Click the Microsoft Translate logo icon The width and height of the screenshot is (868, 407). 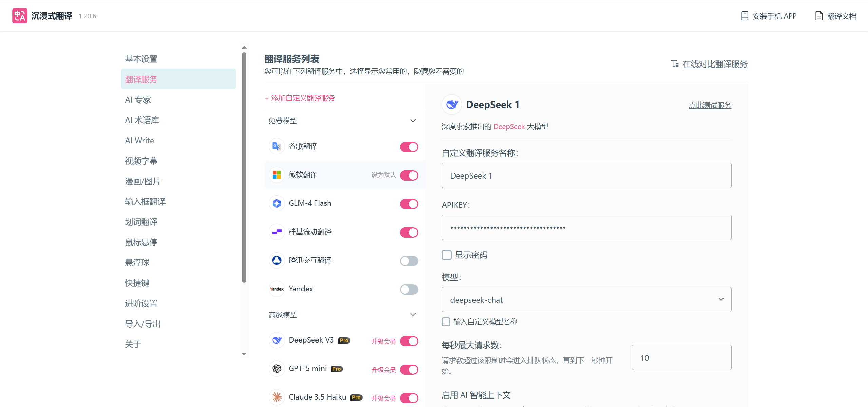coord(276,175)
